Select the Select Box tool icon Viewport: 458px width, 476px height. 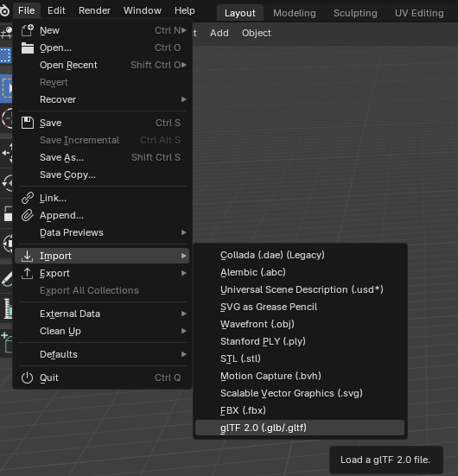pyautogui.click(x=6, y=90)
